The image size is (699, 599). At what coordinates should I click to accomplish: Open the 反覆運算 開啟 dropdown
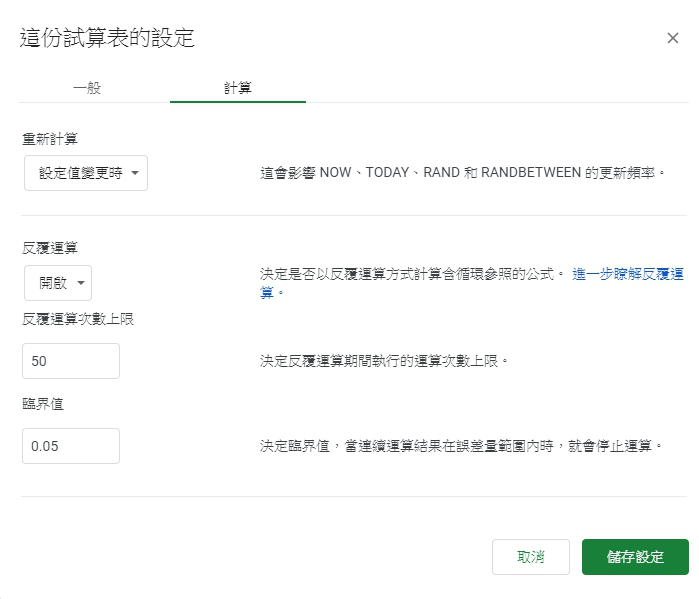point(58,283)
